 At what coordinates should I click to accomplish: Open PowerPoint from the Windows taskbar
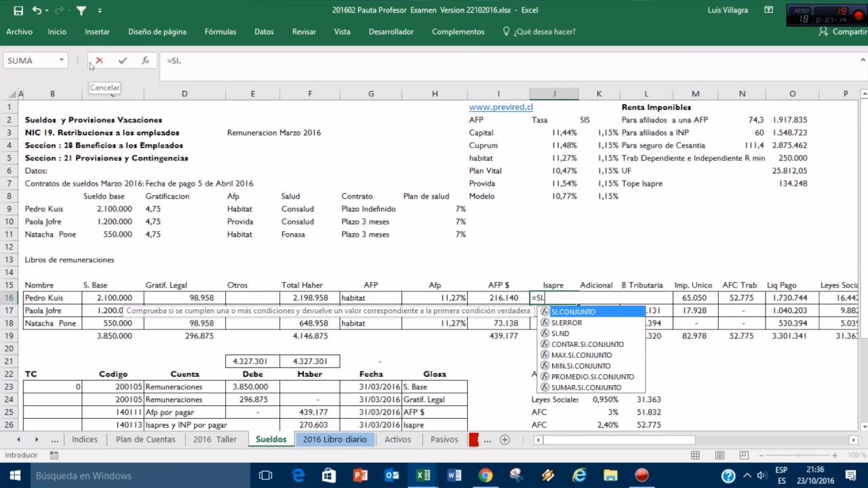359,475
